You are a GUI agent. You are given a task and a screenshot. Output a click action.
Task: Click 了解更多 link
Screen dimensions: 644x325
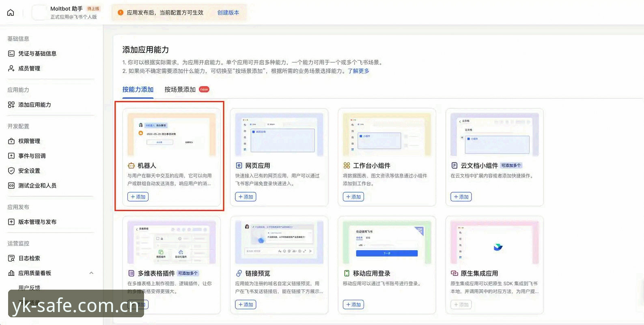pyautogui.click(x=358, y=71)
